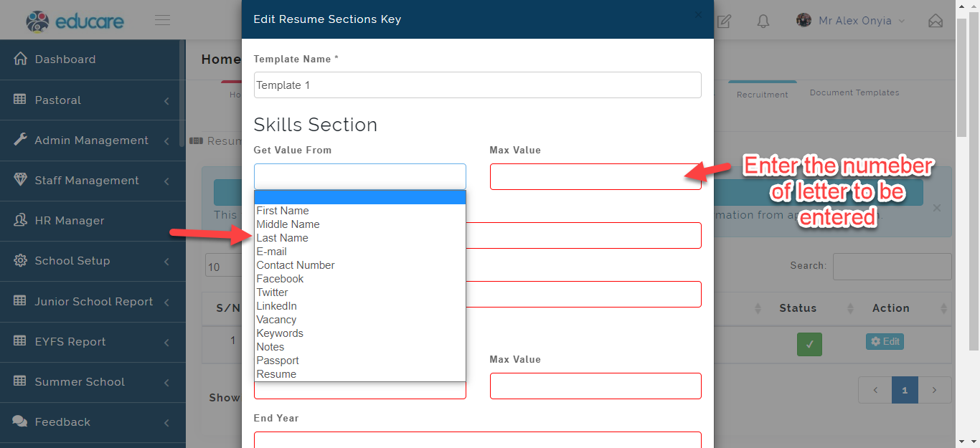Click the Skills Section Max Value field
980x448 pixels.
point(595,176)
